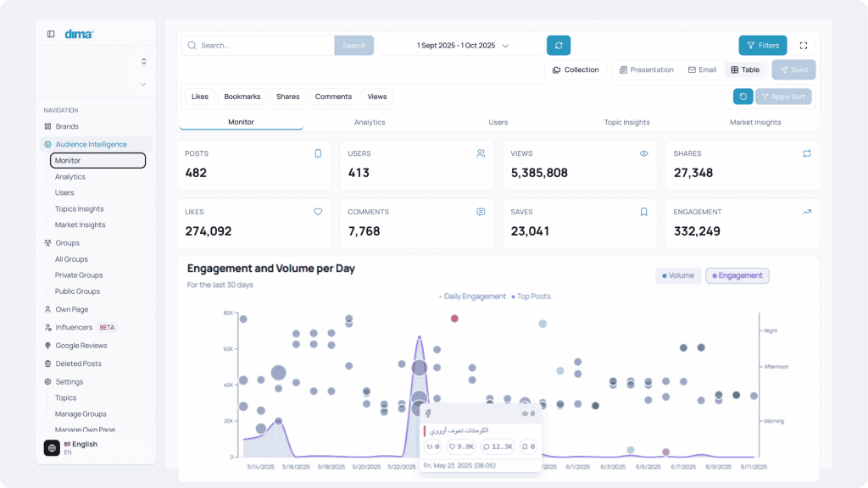Screen dimensions: 868x488
Task: Expand the top sidebar selector
Action: coord(143,61)
